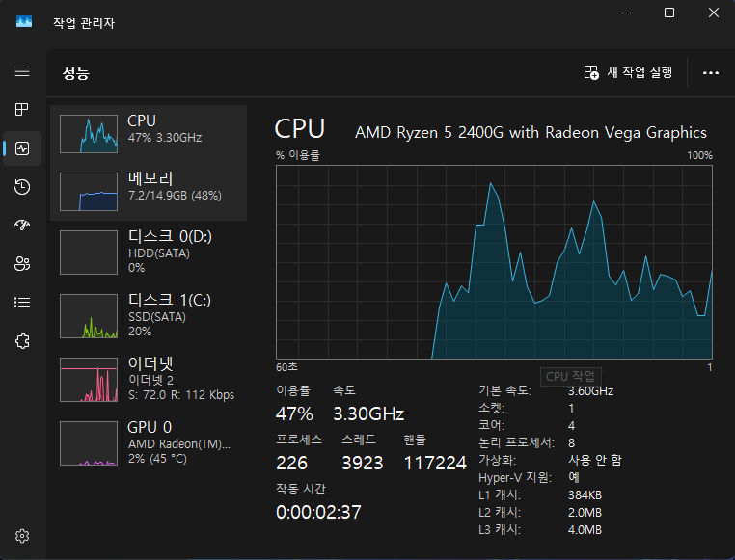Select the 메모리 performance entry
This screenshot has width=735, height=560.
[x=149, y=192]
